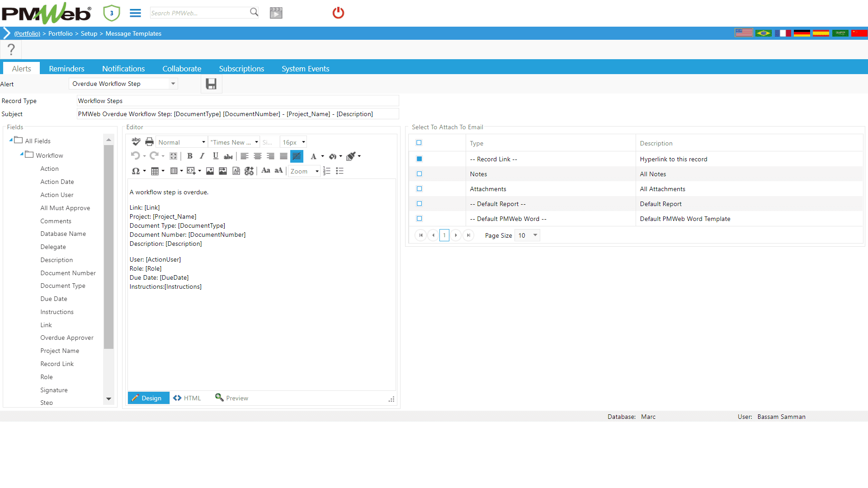The width and height of the screenshot is (868, 488).
Task: Switch to the Subscriptions tab
Action: [241, 69]
